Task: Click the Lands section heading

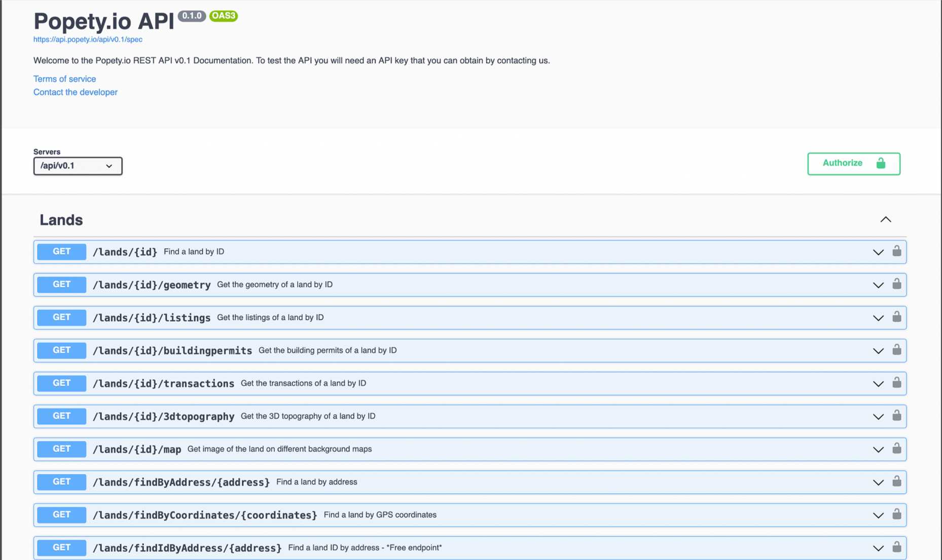Action: click(x=61, y=220)
